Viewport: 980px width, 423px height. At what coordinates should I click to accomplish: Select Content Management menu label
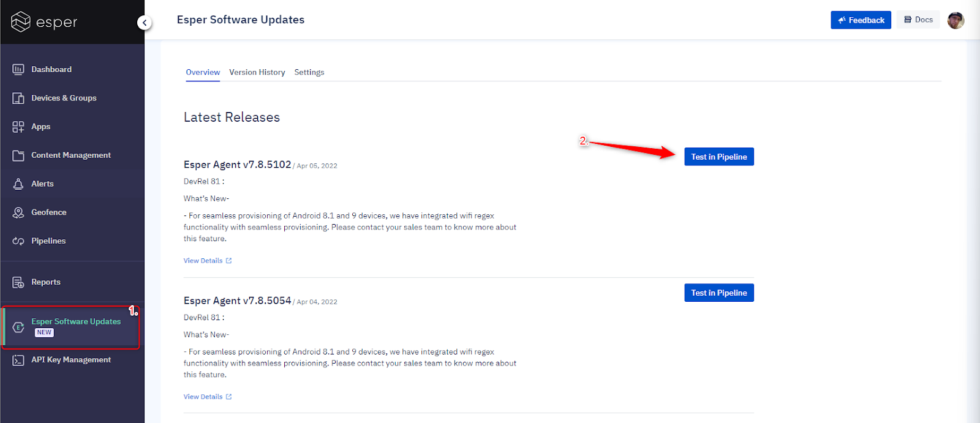coord(71,155)
